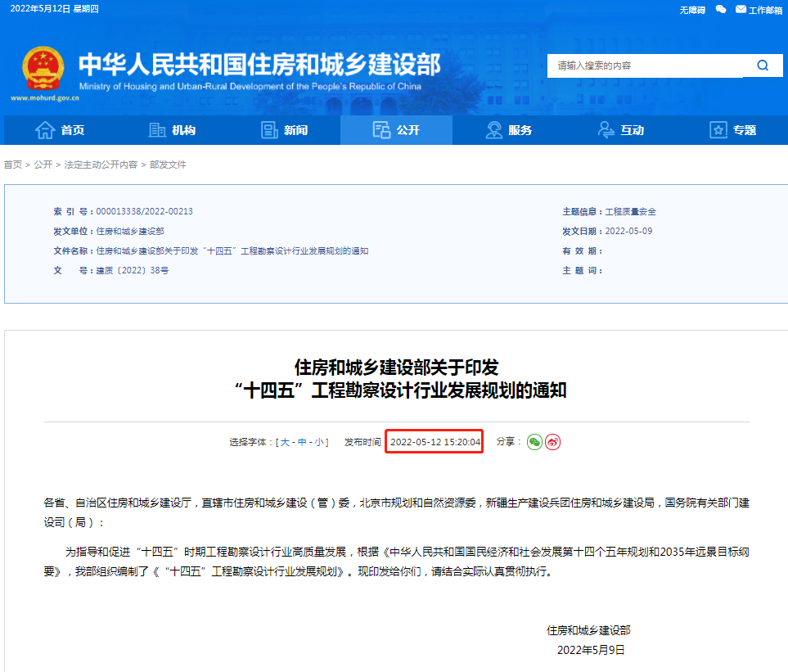This screenshot has height=672, width=788.
Task: Go to 公开 in breadcrumb
Action: pos(43,165)
